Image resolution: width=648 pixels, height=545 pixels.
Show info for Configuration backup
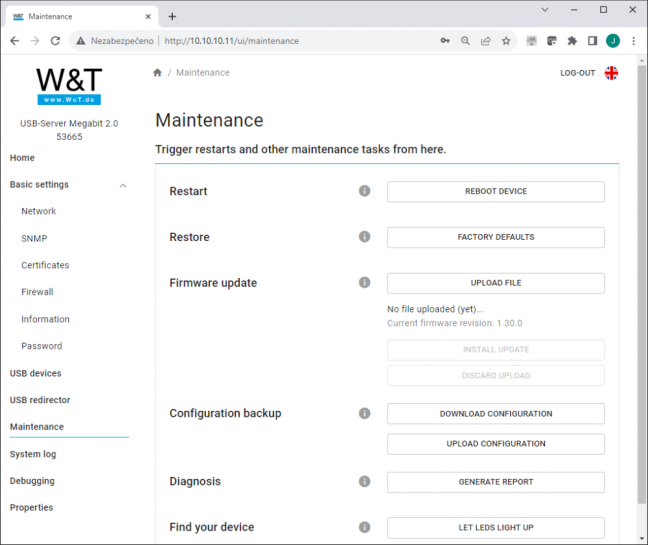(x=364, y=413)
